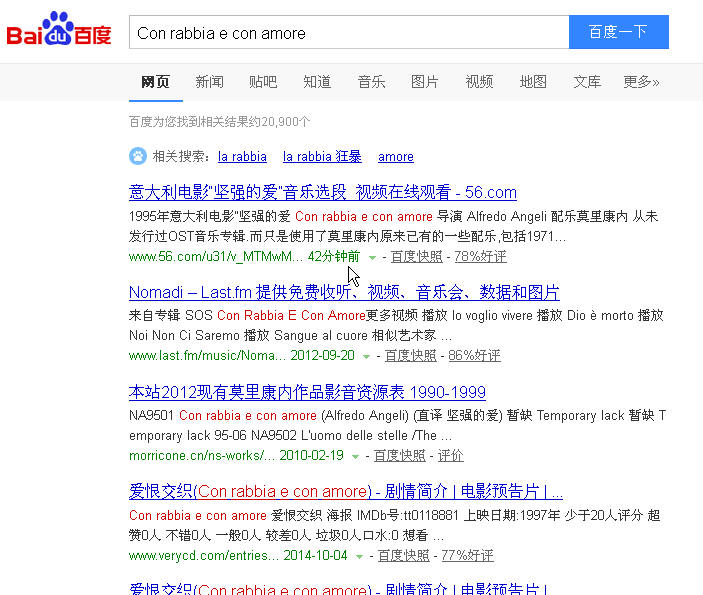Open the 56.com video result title
This screenshot has width=703, height=595.
coord(323,192)
